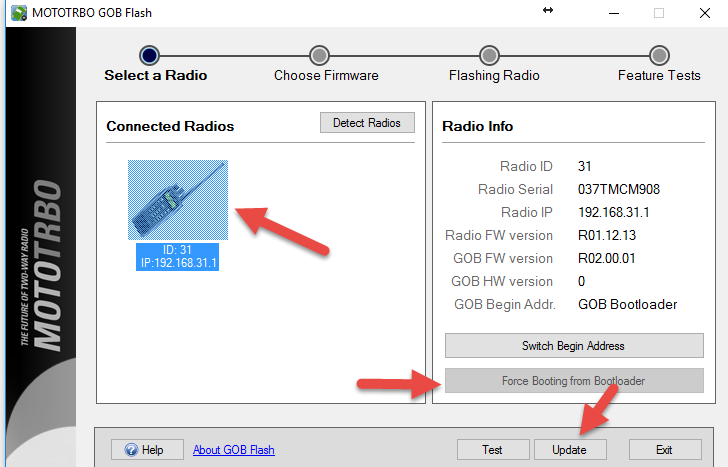
Task: Click the GOB FW version value R02.00.01
Action: [x=606, y=259]
